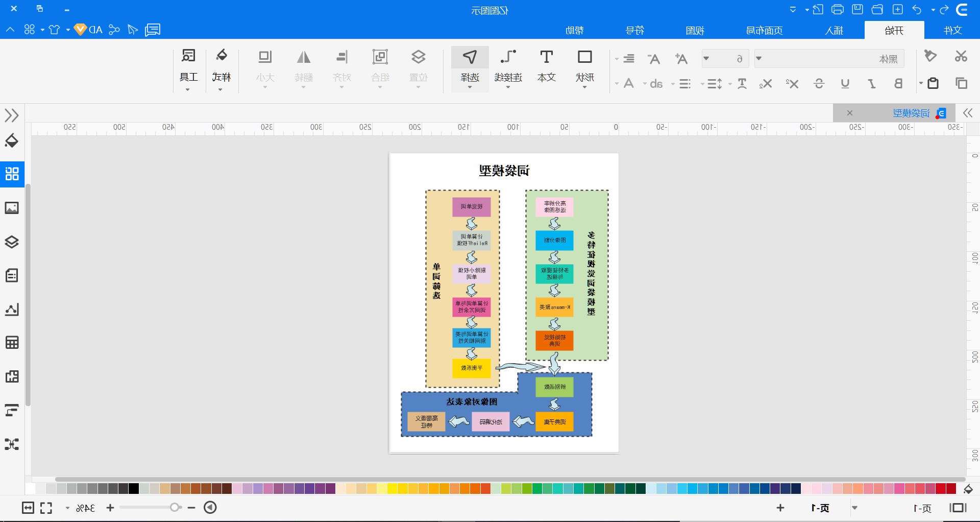980x522 pixels.
Task: Click the Paste clipboard icon
Action: pos(933,83)
